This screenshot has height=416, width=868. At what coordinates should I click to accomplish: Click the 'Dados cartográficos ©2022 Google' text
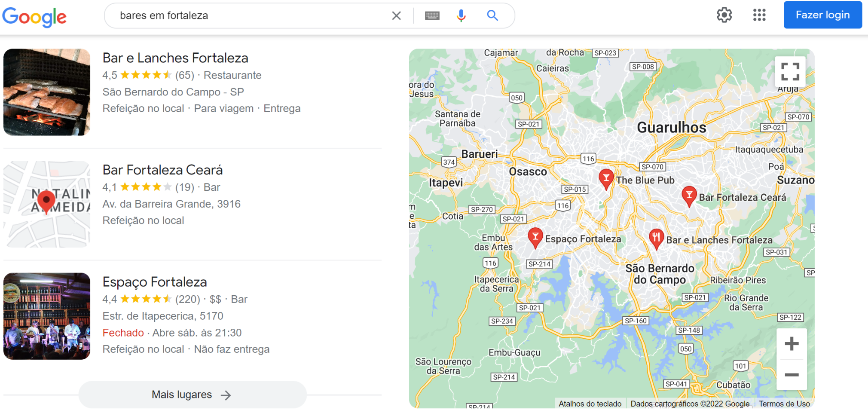click(690, 404)
